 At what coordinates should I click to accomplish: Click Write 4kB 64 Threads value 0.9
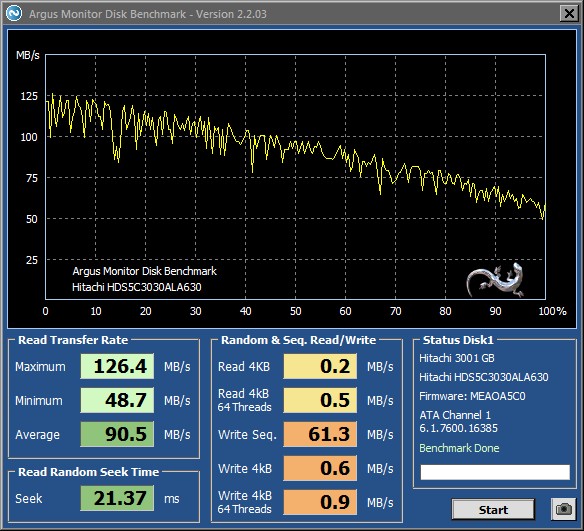(x=320, y=502)
